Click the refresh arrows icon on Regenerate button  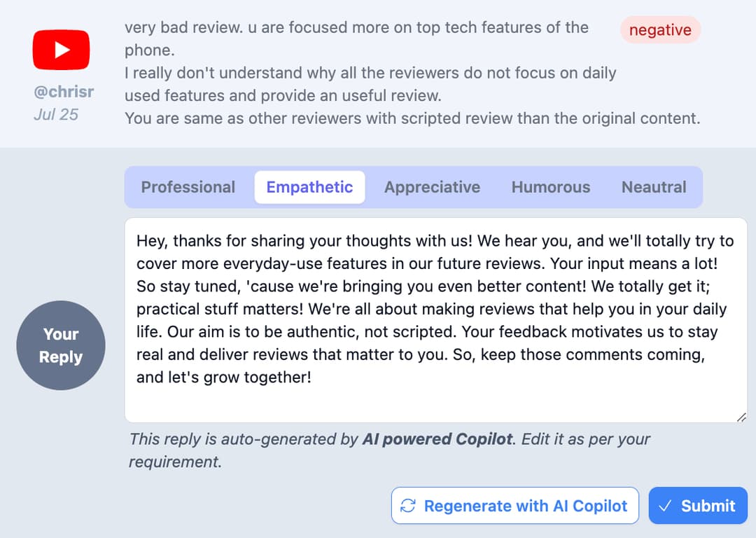point(408,506)
